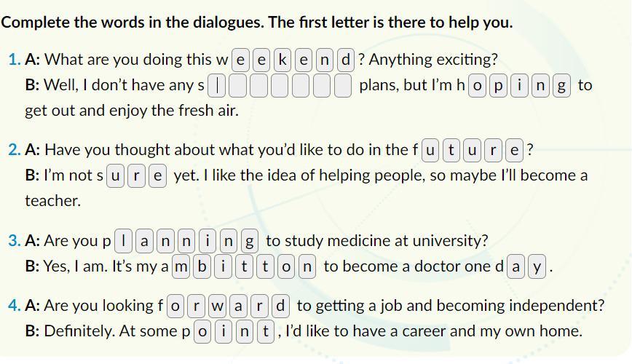Select the 't' box in future
Viewport: 632px width, 364px height.
(x=452, y=151)
